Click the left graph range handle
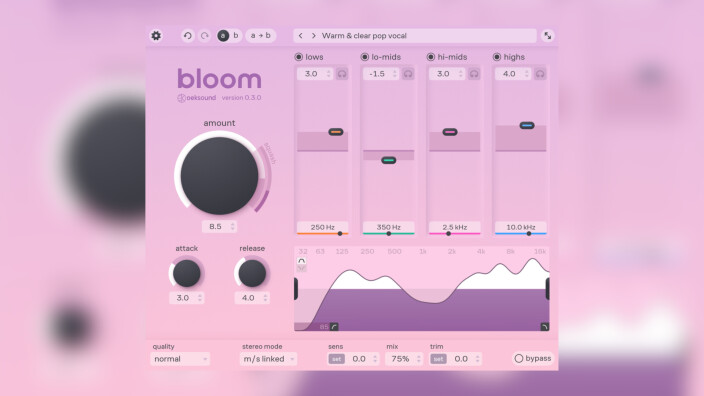The image size is (704, 396). point(296,289)
